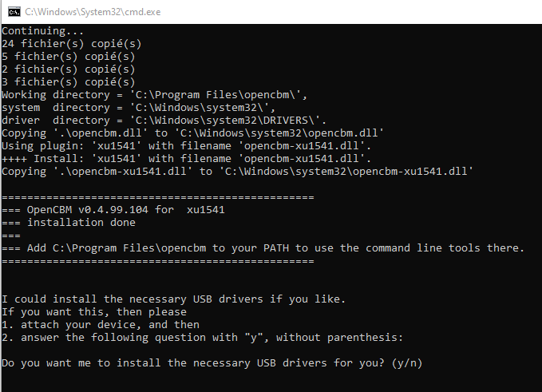Click the 'If you want this, then please' line
The width and height of the screenshot is (542, 392).
94,312
